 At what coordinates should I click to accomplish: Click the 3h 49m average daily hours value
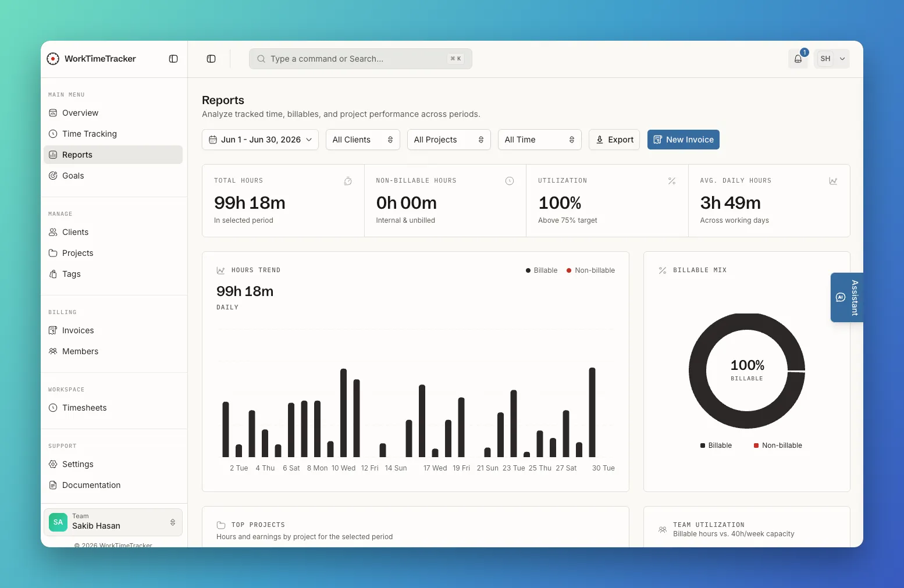(731, 203)
